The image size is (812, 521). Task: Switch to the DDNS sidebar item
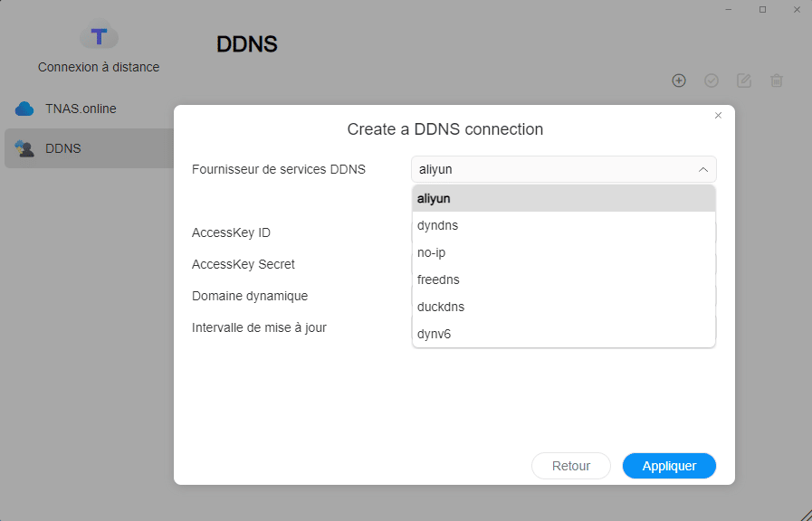[x=63, y=148]
